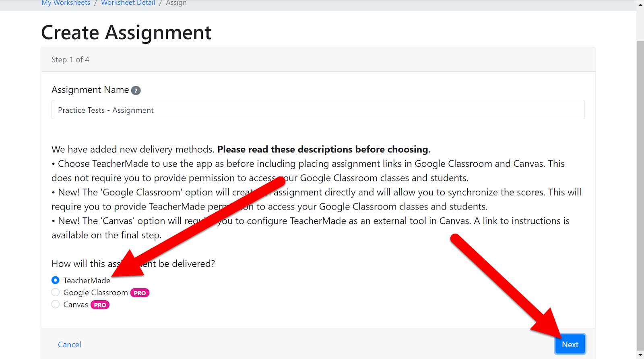Click the 'Create Assignment' heading
The image size is (644, 359).
point(126,33)
